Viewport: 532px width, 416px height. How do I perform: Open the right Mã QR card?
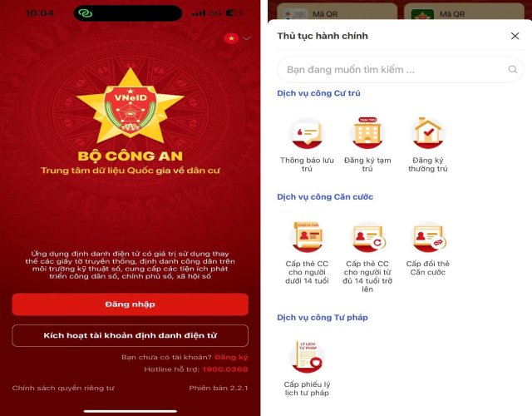(x=464, y=12)
